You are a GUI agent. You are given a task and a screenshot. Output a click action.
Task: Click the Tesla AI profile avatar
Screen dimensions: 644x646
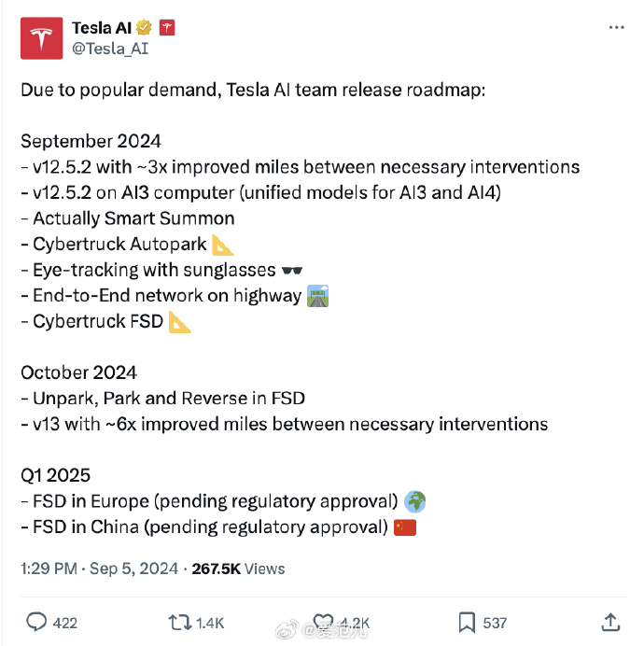tap(42, 38)
